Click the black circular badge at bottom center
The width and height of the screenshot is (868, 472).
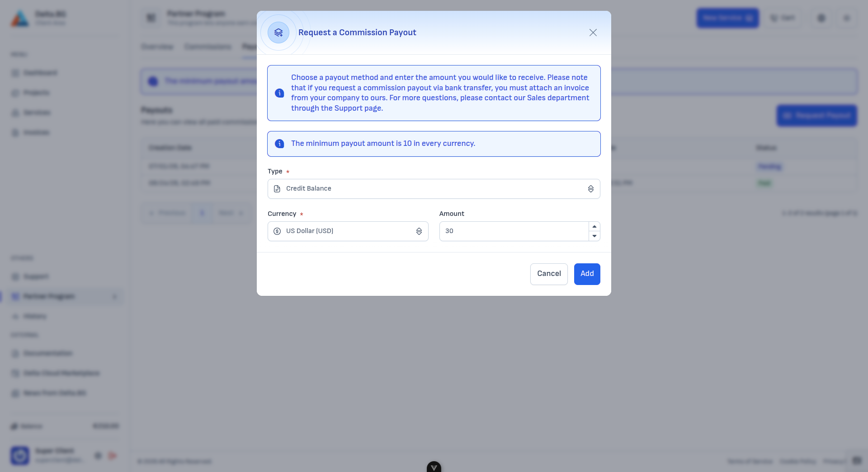click(x=434, y=467)
